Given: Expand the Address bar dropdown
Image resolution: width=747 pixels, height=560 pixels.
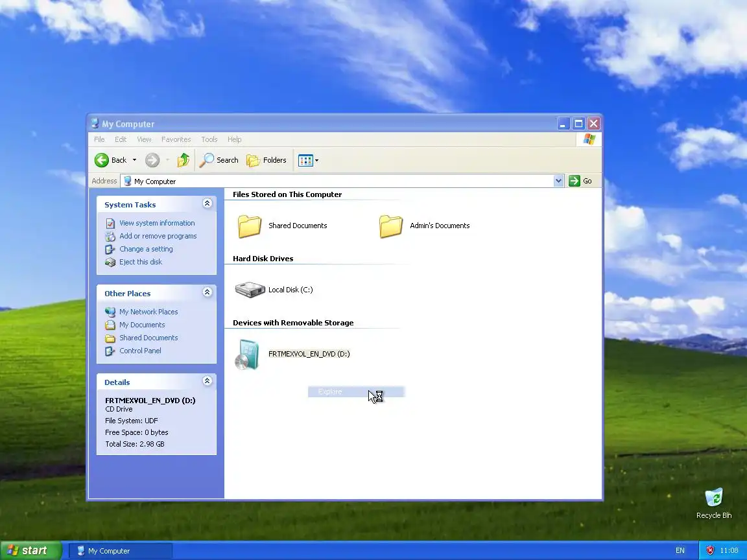Looking at the screenshot, I should 559,181.
